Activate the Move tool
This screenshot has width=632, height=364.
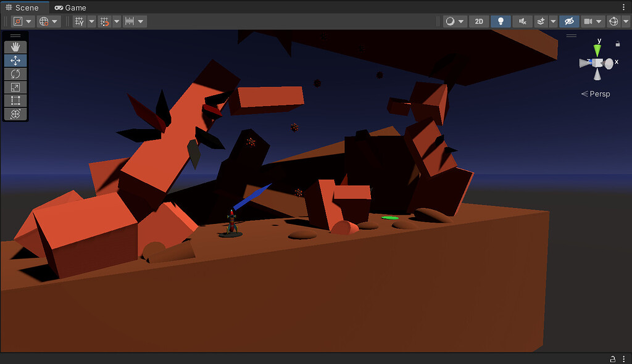click(15, 60)
